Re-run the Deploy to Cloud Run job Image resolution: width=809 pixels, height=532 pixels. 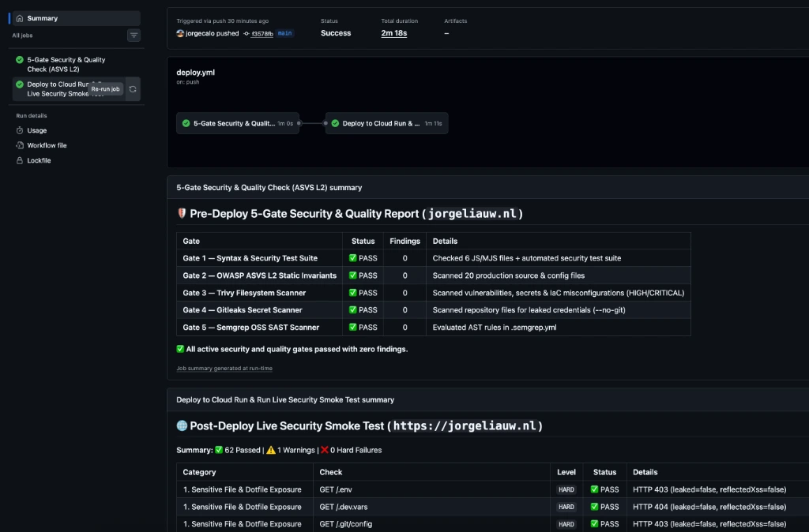pos(133,89)
